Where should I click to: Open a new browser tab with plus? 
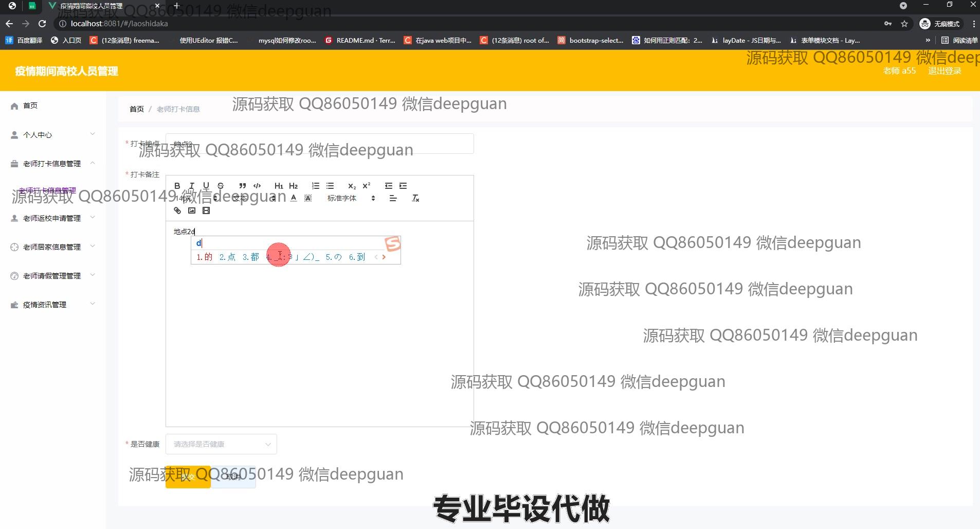(176, 6)
